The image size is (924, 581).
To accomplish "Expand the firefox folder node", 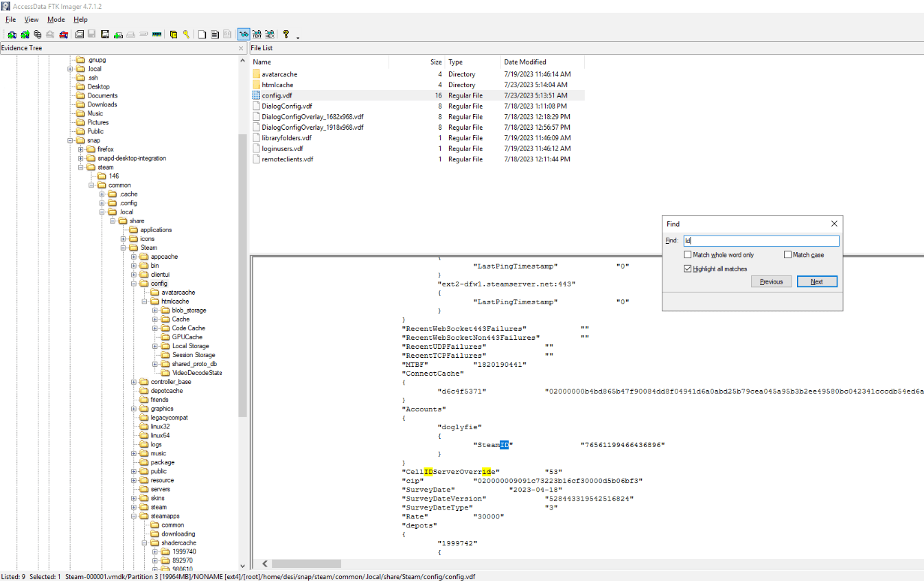I will coord(81,149).
